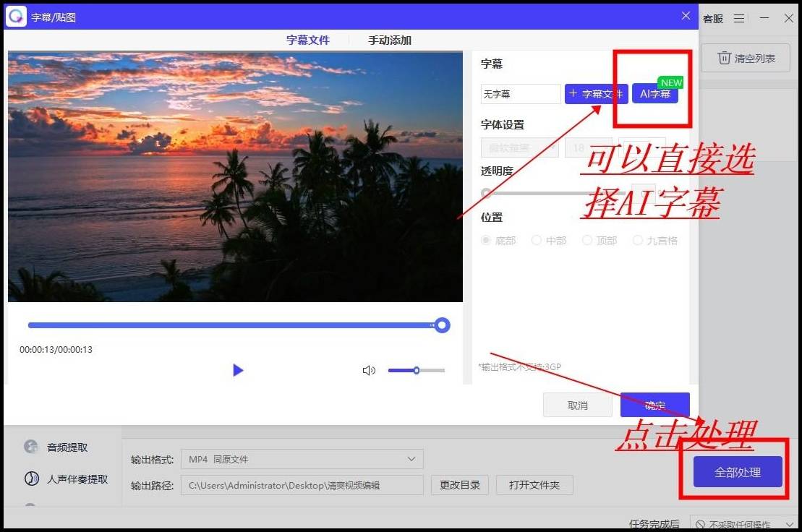802x532 pixels.
Task: Select the 顶部 position radio button
Action: point(587,240)
